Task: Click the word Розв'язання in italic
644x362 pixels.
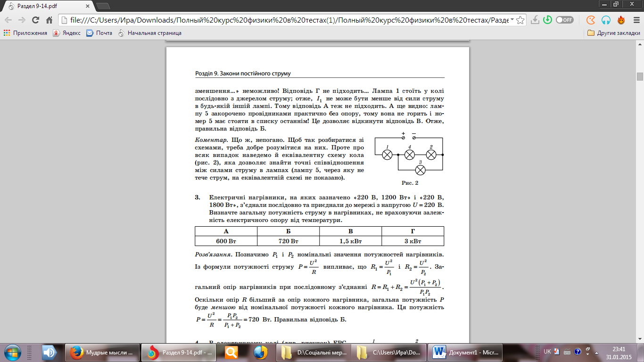Action: pyautogui.click(x=212, y=255)
